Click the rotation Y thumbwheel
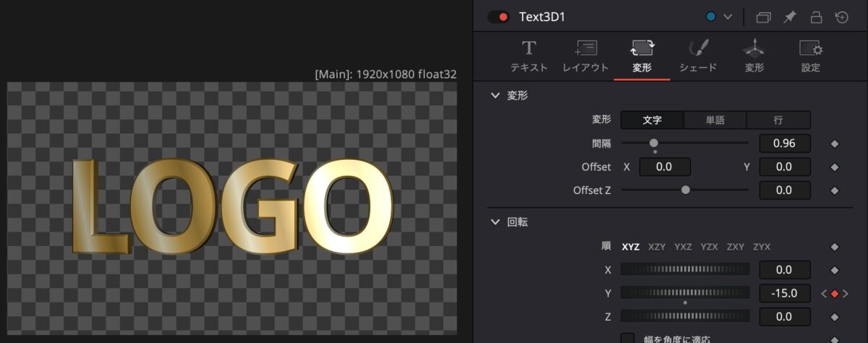The image size is (868, 343). click(x=685, y=293)
